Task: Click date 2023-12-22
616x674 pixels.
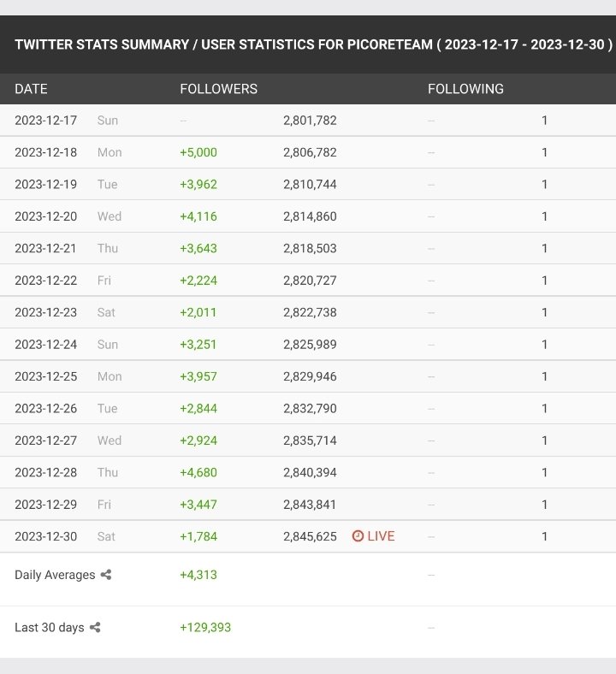Action: click(x=45, y=281)
